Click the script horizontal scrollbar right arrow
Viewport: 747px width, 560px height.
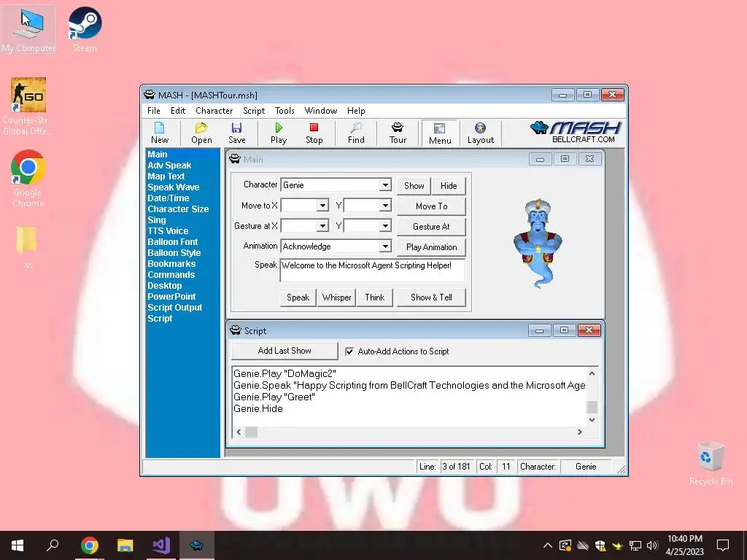[580, 432]
